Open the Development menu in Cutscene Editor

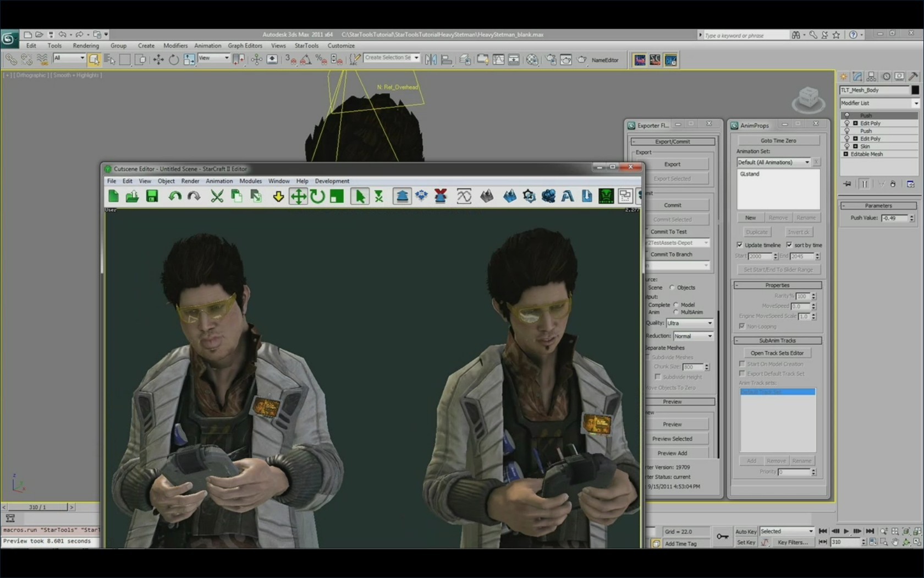click(332, 181)
